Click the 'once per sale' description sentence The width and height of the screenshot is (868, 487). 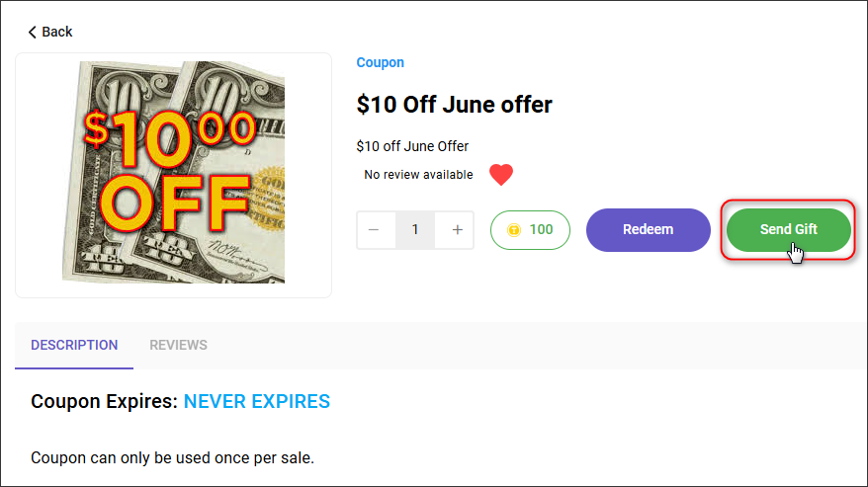[x=172, y=457]
